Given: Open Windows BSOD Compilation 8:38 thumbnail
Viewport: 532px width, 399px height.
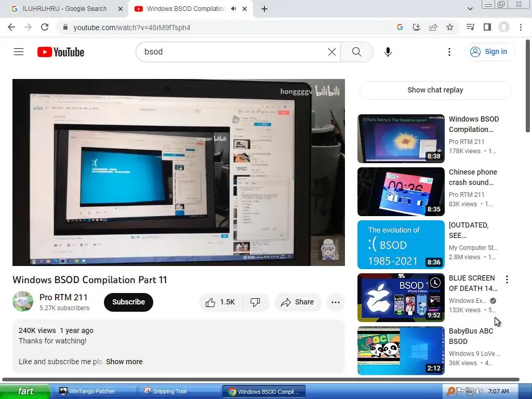Looking at the screenshot, I should pyautogui.click(x=401, y=138).
